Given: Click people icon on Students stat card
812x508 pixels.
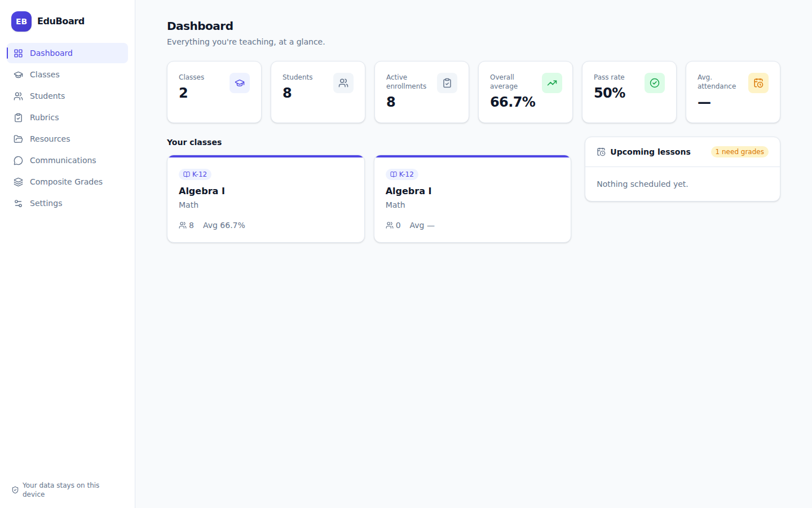Looking at the screenshot, I should pos(343,83).
